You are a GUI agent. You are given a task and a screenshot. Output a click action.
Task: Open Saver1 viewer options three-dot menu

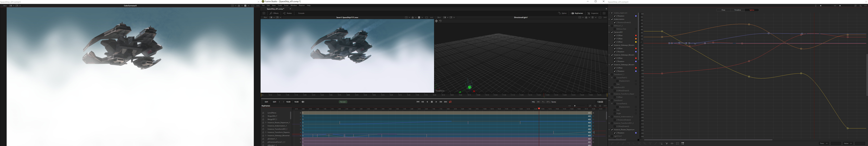coord(432,17)
